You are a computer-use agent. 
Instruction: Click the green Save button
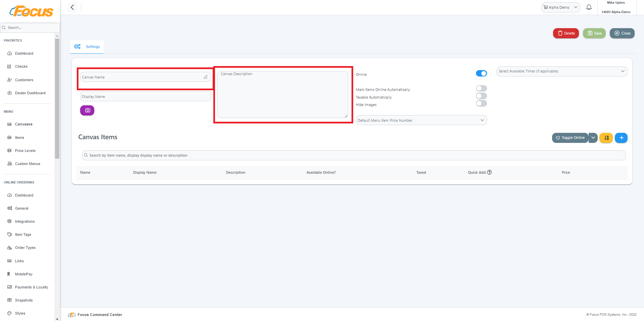pos(594,33)
